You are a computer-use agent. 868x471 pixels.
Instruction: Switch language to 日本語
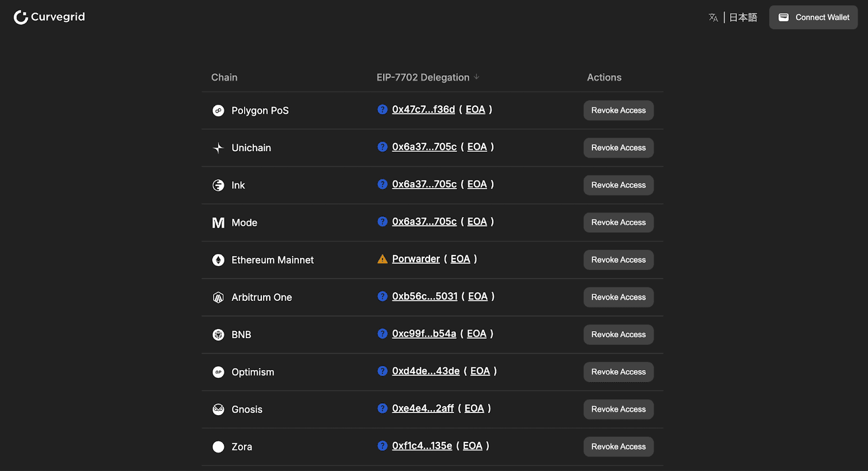tap(743, 18)
